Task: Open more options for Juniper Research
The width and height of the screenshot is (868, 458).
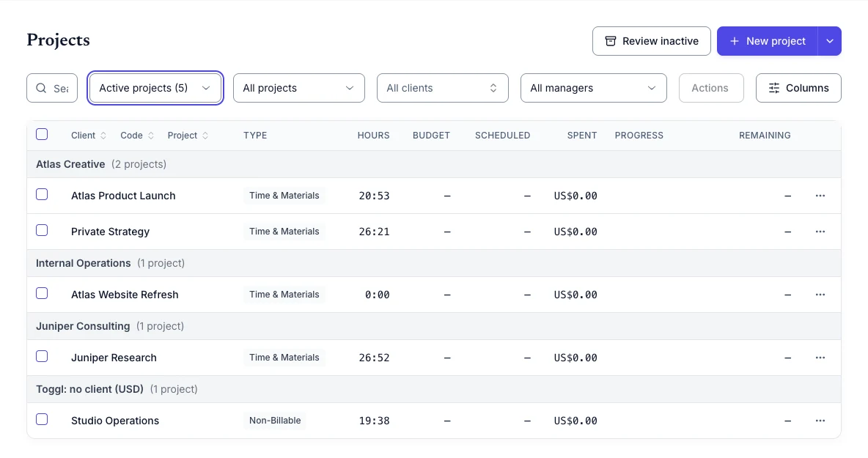Action: 820,358
